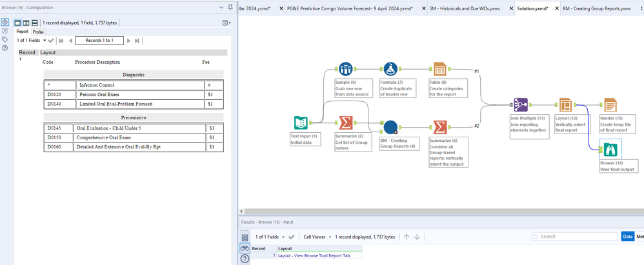Screen dimensions: 644x265
Task: Click the 'Periodic Oral Exam' report cell
Action: tap(141, 95)
